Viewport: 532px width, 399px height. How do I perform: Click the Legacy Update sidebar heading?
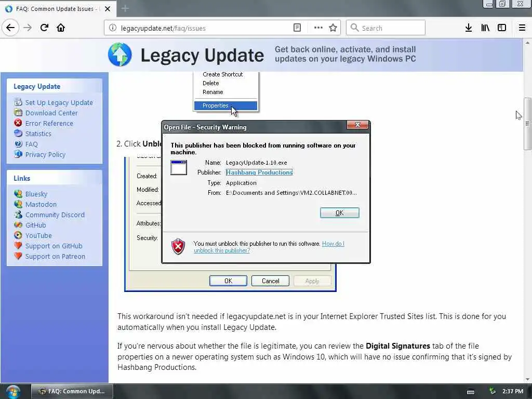pyautogui.click(x=37, y=87)
